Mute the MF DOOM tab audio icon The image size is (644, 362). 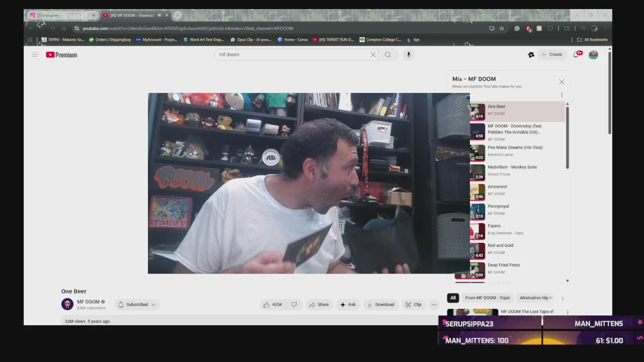point(159,15)
